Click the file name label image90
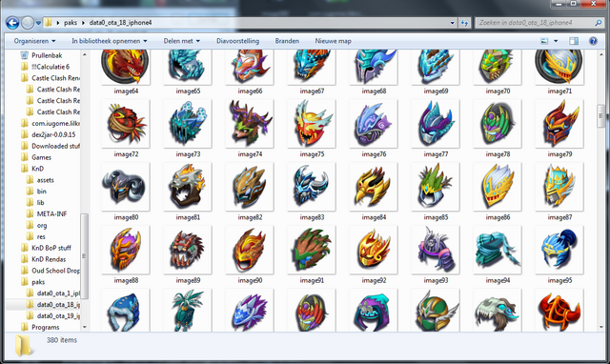This screenshot has width=610, height=364. pos(250,280)
